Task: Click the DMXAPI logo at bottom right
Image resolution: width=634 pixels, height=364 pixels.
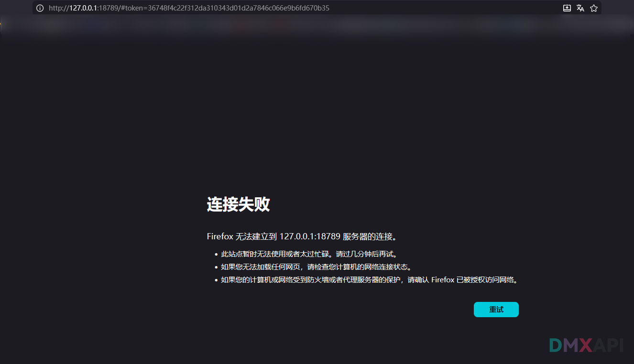Action: coord(587,345)
